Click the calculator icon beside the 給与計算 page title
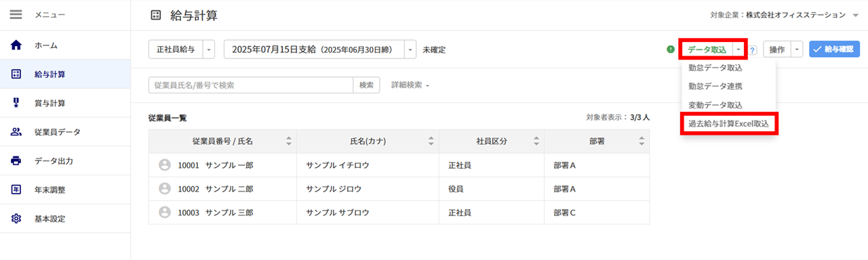Screen dimensions: 868x260 coord(156,15)
